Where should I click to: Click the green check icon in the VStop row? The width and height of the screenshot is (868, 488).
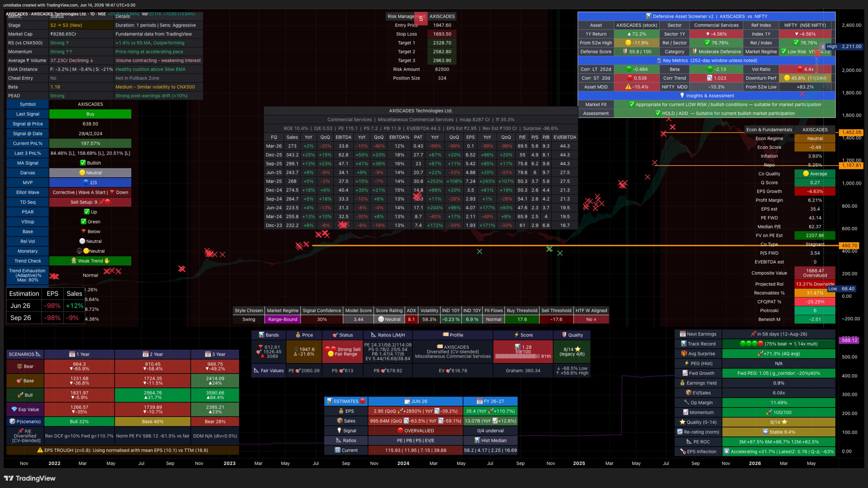pos(83,222)
